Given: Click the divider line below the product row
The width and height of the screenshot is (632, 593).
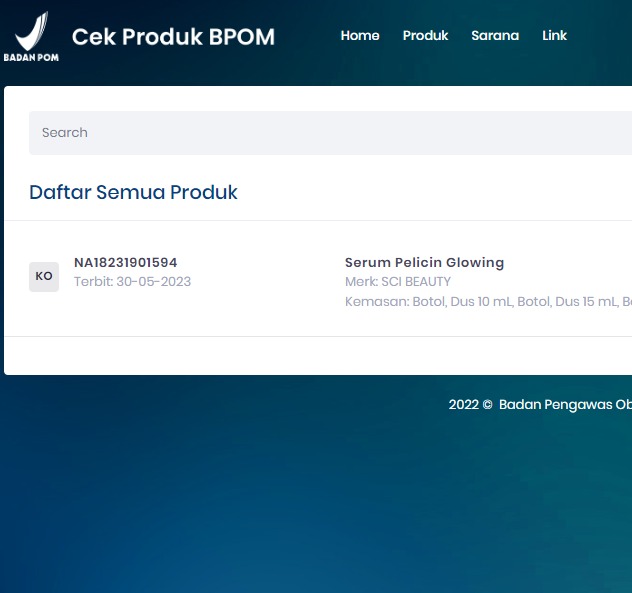Looking at the screenshot, I should click(x=318, y=337).
